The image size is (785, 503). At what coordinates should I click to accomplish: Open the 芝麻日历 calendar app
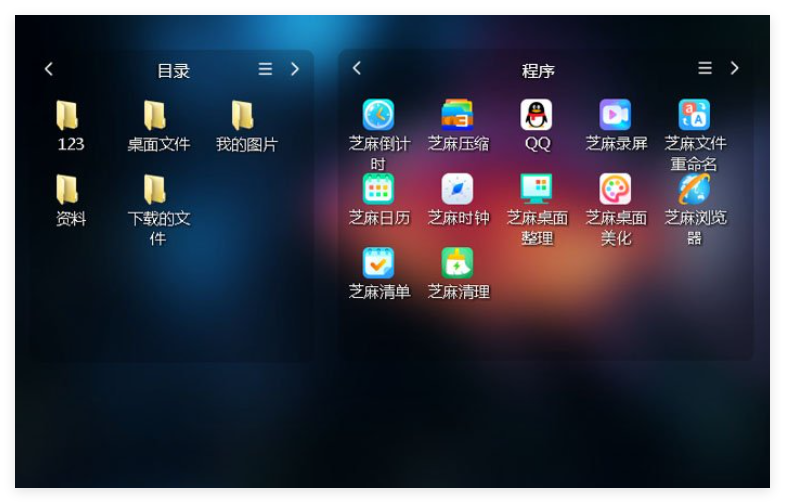pyautogui.click(x=378, y=189)
